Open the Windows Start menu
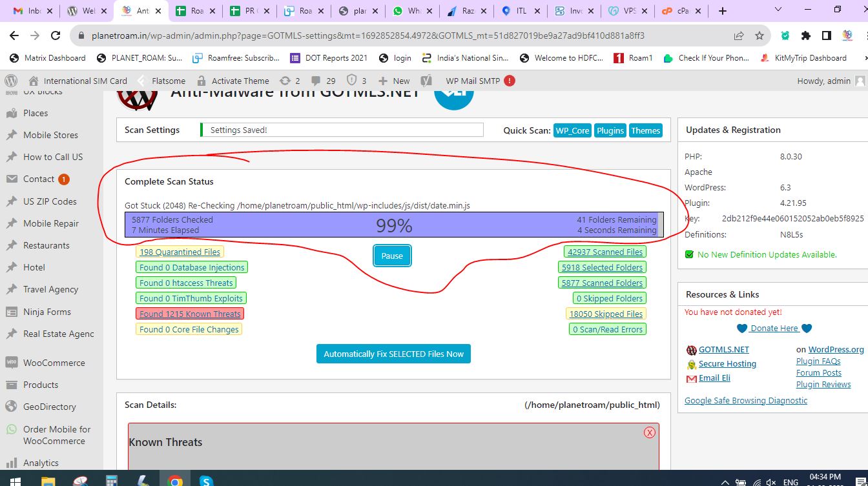 click(14, 481)
